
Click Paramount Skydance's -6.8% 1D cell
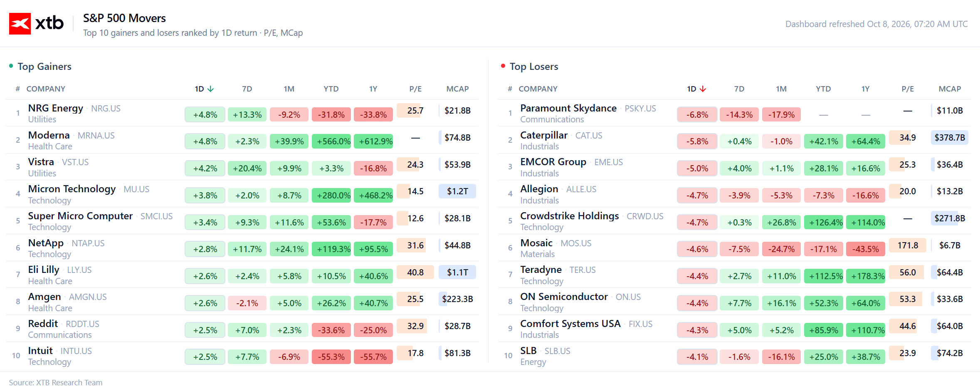pyautogui.click(x=697, y=115)
